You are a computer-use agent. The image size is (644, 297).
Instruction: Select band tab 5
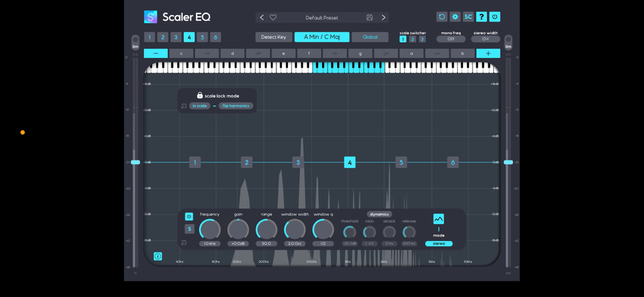pyautogui.click(x=202, y=37)
